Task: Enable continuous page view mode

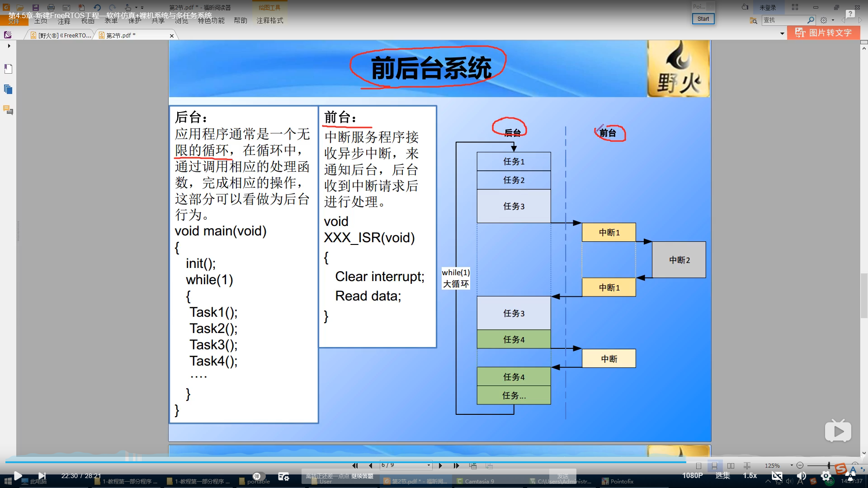Action: point(714,465)
